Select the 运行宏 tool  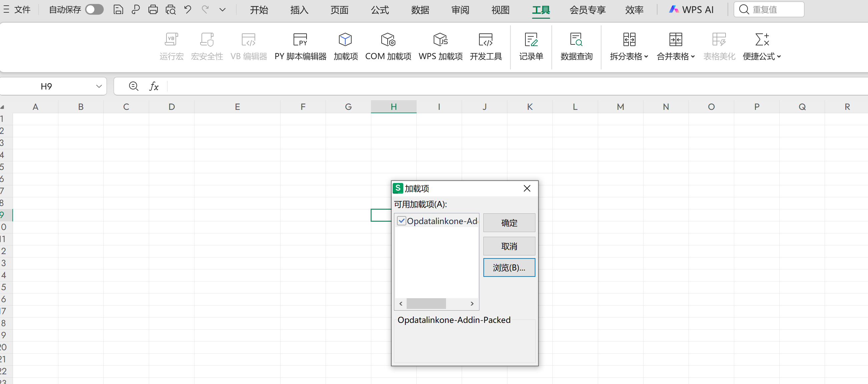click(171, 45)
